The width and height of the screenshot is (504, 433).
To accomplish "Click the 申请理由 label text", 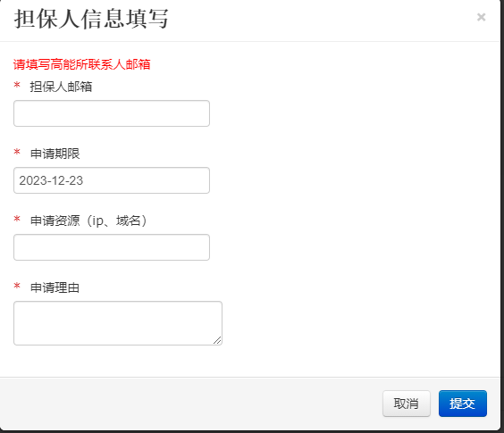I will click(x=55, y=287).
